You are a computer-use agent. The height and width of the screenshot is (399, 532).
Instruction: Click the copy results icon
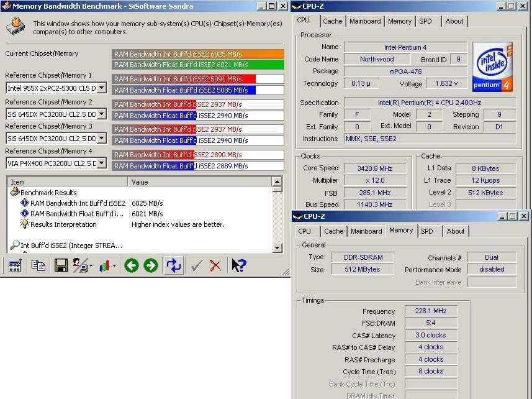[38, 265]
